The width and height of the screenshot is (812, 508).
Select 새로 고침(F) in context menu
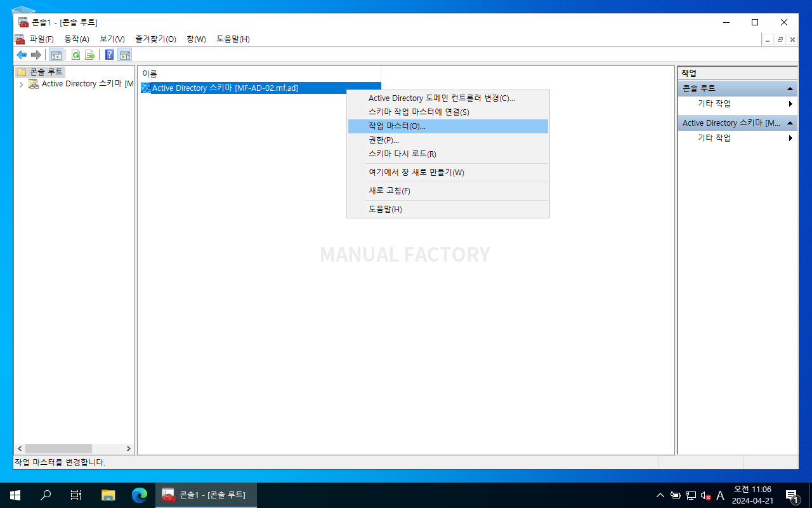tap(448, 191)
